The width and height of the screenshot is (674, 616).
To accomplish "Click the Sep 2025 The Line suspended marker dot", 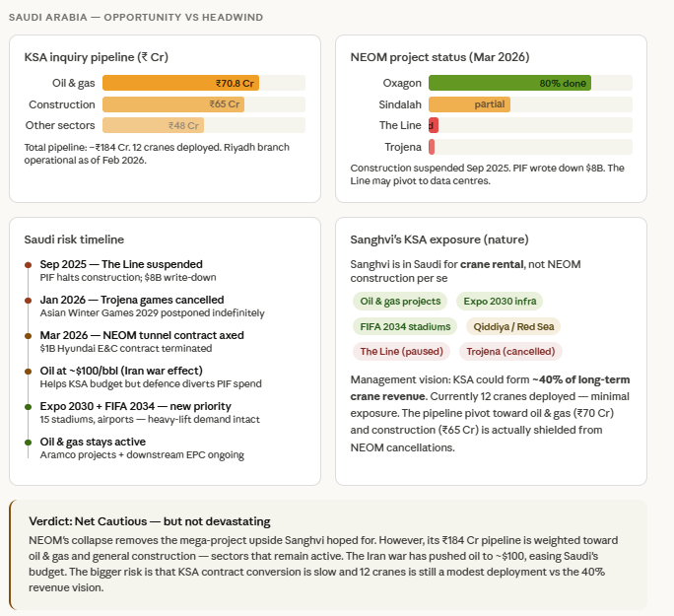I will tap(29, 265).
